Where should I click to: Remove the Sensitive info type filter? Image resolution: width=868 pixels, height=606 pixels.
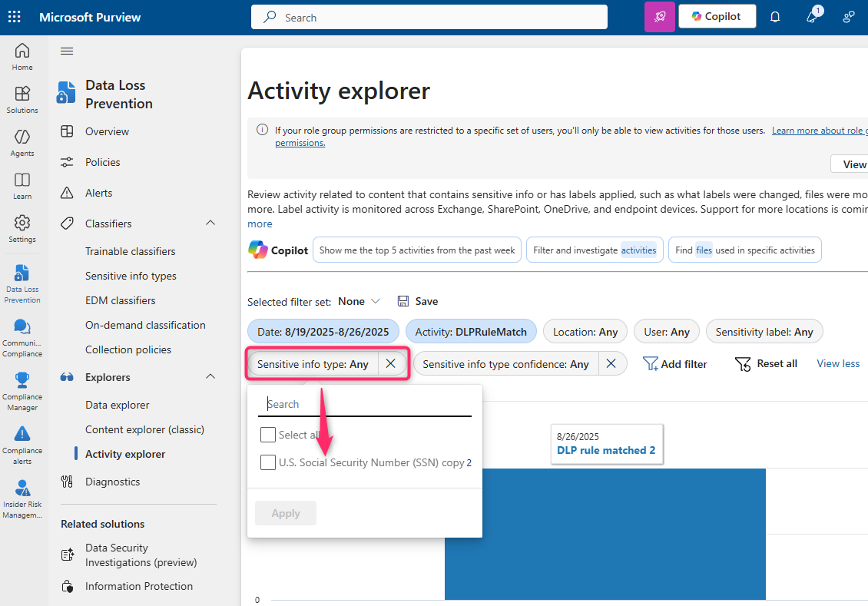point(390,364)
